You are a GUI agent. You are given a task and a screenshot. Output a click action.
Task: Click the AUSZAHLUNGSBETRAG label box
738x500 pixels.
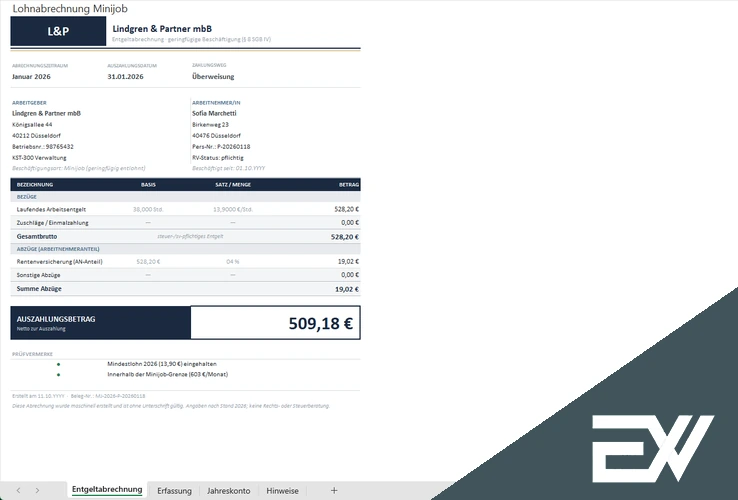coord(101,323)
